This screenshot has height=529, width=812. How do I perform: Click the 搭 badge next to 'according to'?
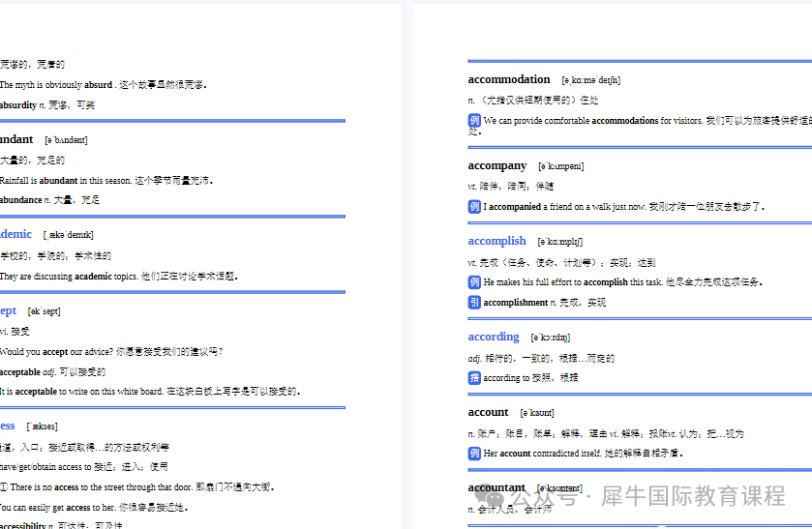point(474,378)
